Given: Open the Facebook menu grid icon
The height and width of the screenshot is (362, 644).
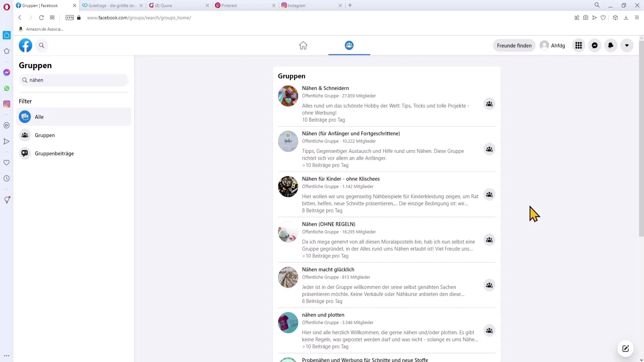Looking at the screenshot, I should 579,45.
